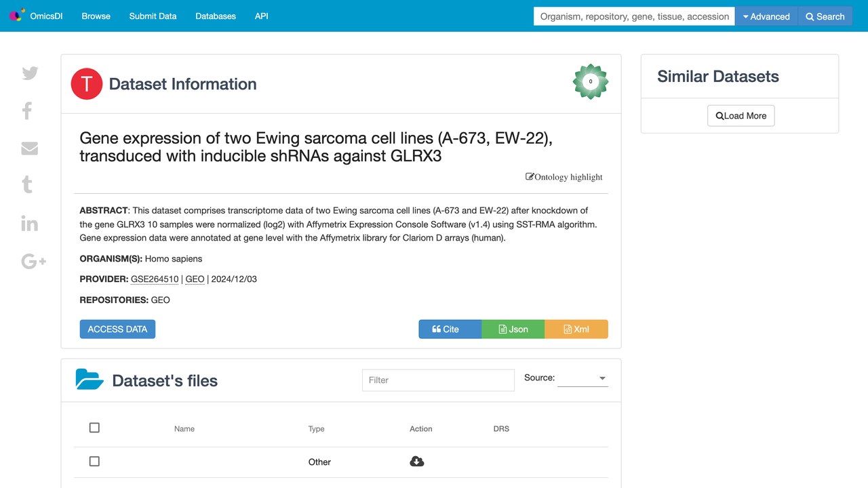This screenshot has height=488, width=868.
Task: Open the Browse menu
Action: [96, 16]
